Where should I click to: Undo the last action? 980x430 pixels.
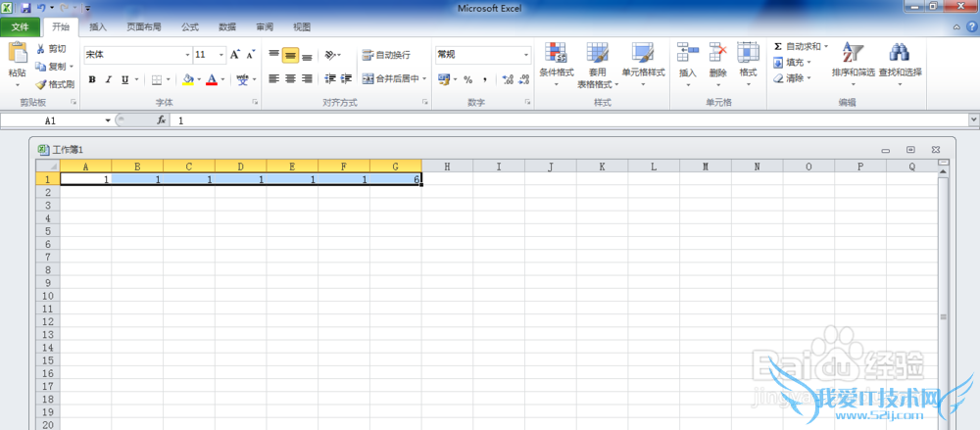pos(41,8)
